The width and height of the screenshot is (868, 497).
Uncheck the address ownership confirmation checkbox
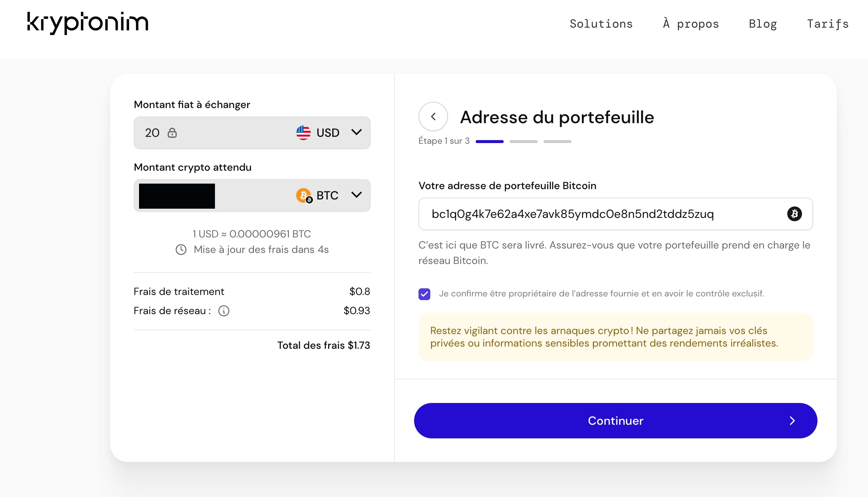point(424,294)
